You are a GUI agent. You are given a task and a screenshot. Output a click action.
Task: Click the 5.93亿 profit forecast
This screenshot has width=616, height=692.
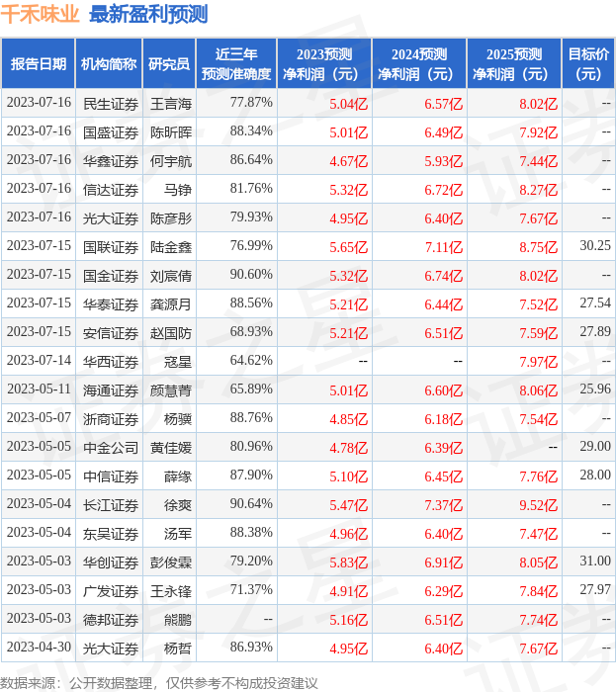(x=444, y=161)
